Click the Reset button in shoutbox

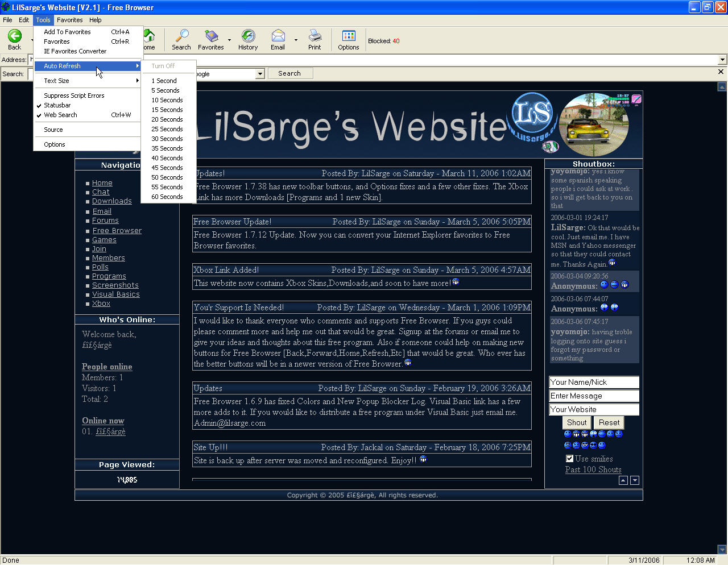(x=609, y=422)
